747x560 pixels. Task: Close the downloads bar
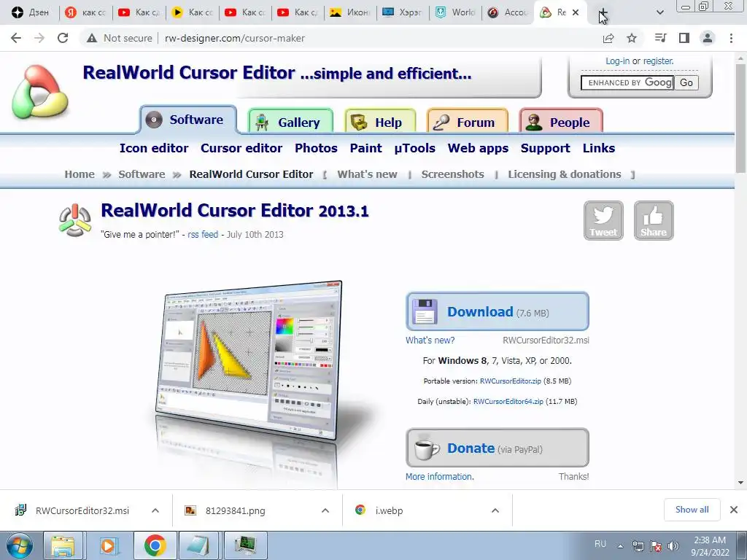[734, 510]
